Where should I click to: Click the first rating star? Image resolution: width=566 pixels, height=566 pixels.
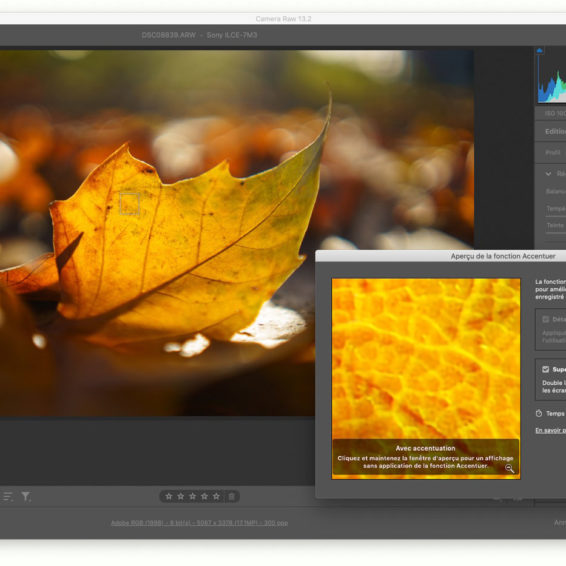169,496
